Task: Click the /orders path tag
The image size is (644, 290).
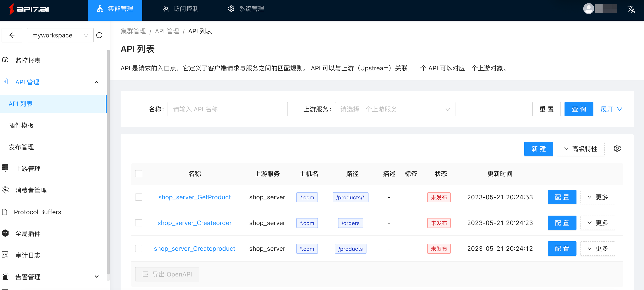Action: click(350, 223)
